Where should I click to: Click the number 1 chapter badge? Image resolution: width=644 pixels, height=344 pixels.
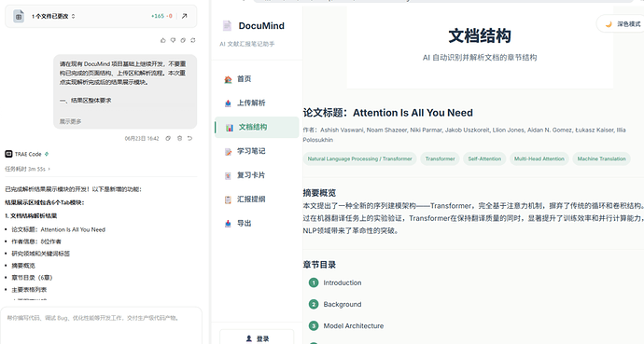coord(314,282)
